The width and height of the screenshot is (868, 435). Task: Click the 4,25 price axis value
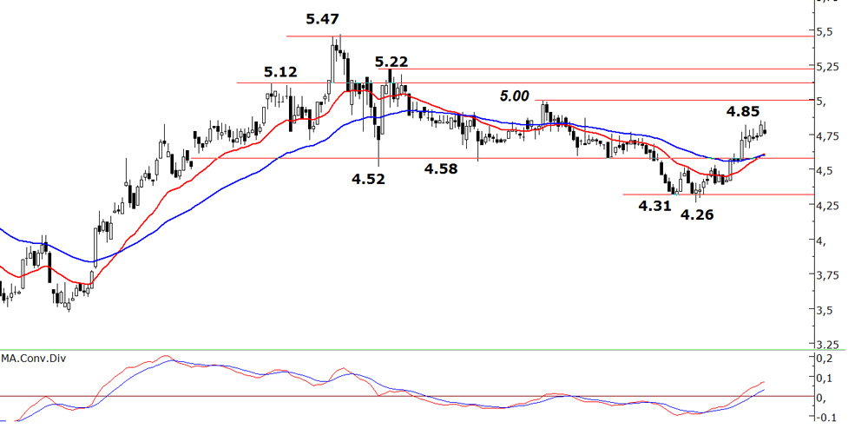point(827,205)
